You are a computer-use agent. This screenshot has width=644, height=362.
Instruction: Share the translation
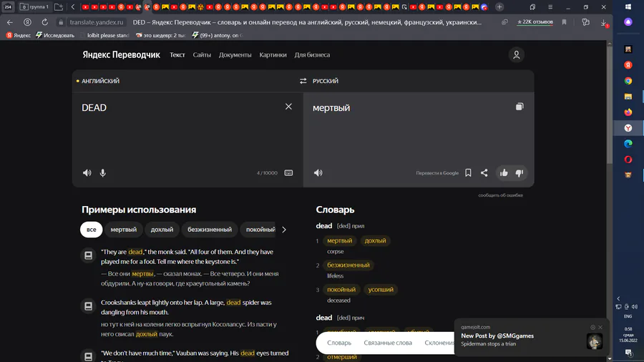click(484, 173)
